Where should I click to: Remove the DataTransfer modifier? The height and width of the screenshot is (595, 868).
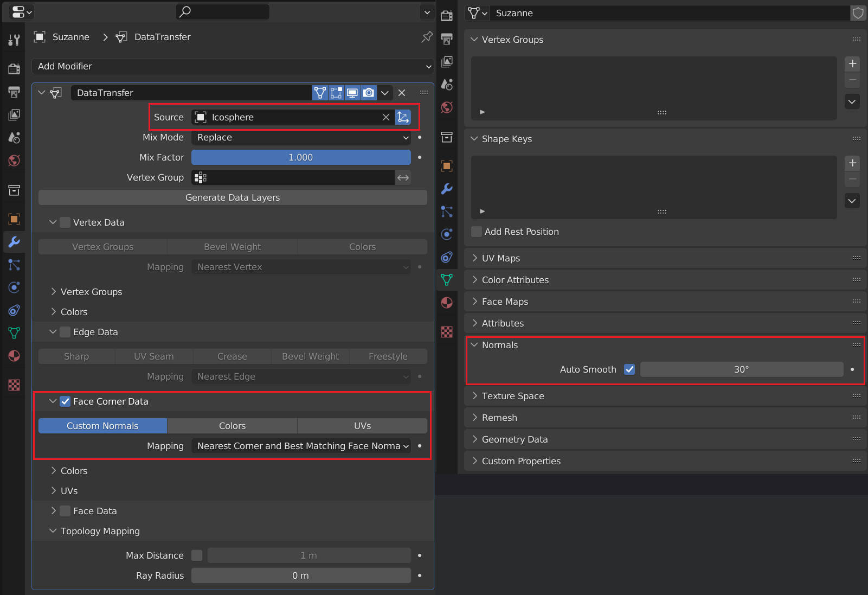click(x=402, y=93)
